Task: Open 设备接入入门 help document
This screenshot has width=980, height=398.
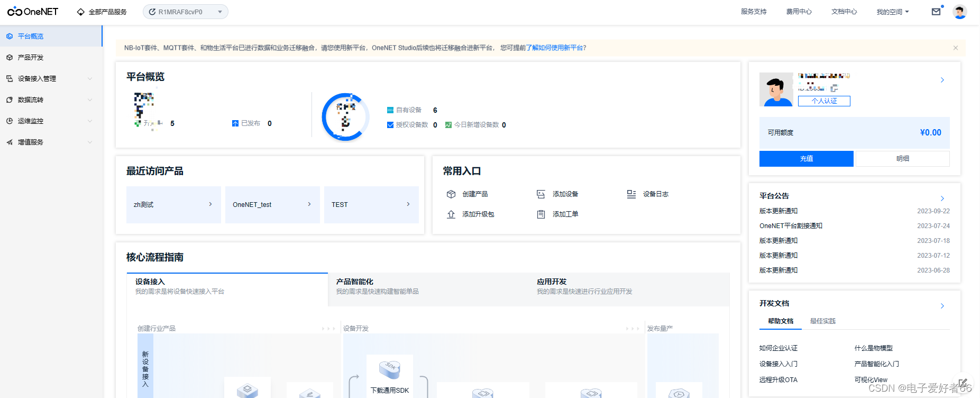Action: point(778,364)
